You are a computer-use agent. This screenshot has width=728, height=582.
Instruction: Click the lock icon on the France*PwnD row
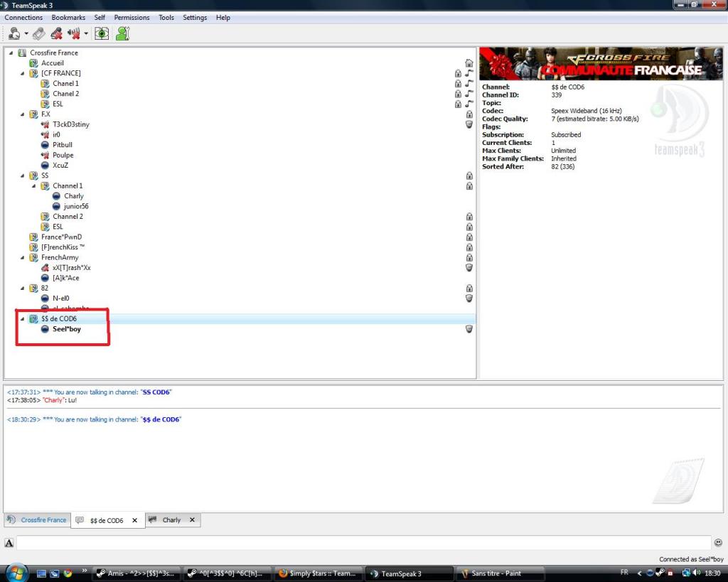point(469,237)
